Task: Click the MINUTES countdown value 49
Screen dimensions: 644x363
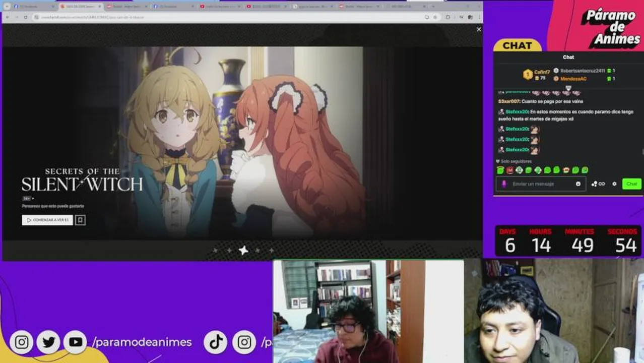Action: 583,246
